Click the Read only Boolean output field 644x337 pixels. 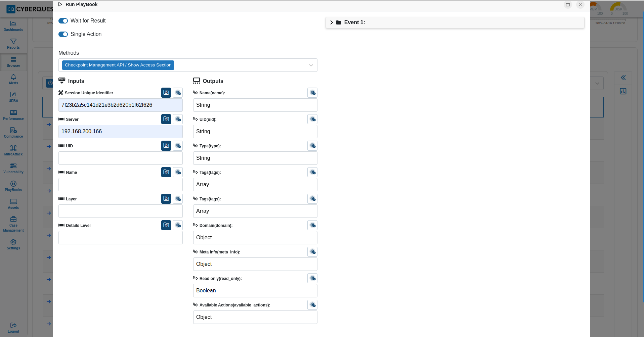255,291
